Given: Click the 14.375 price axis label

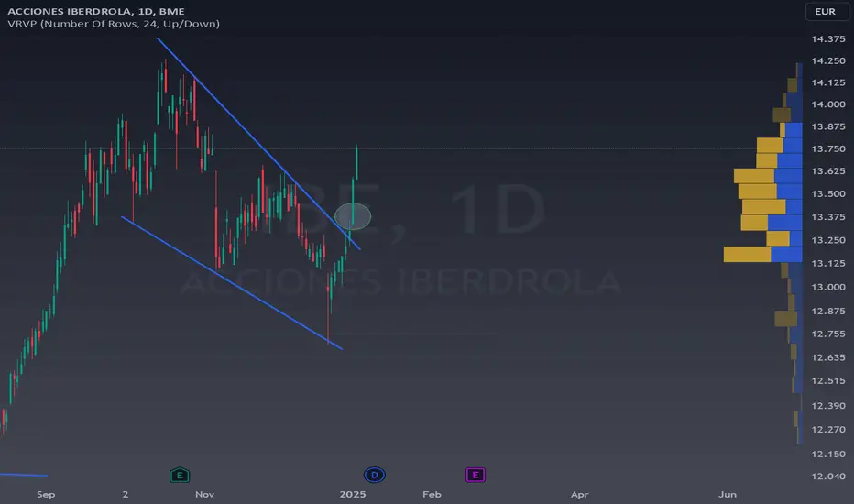Looking at the screenshot, I should click(x=827, y=38).
